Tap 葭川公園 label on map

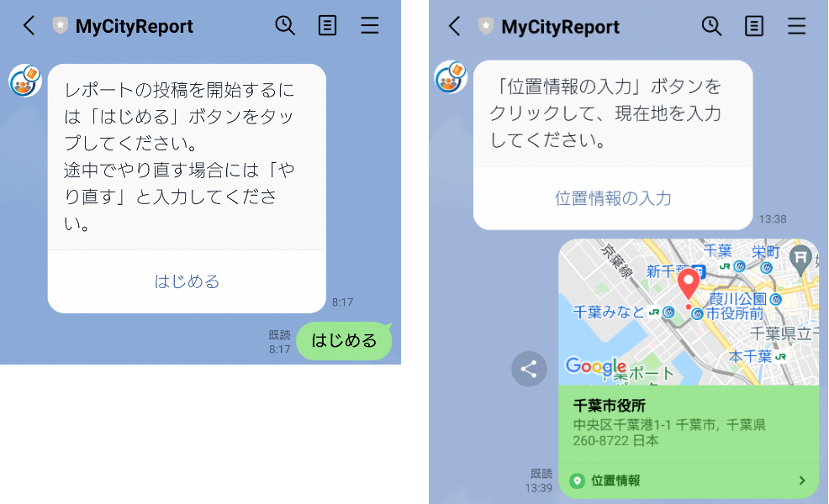737,299
